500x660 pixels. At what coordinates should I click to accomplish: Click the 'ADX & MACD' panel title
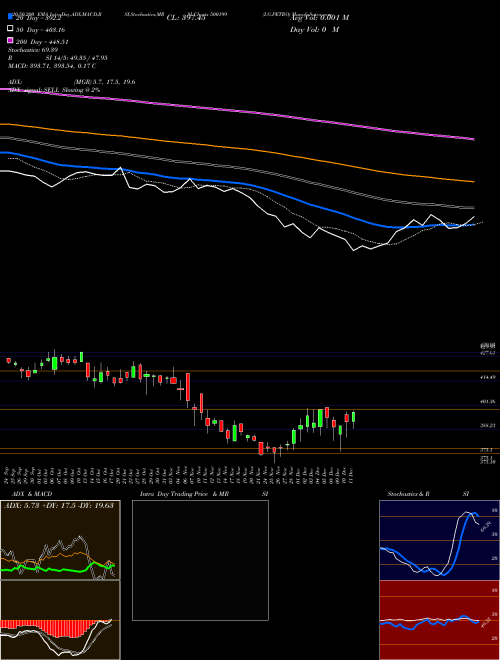pos(32,494)
